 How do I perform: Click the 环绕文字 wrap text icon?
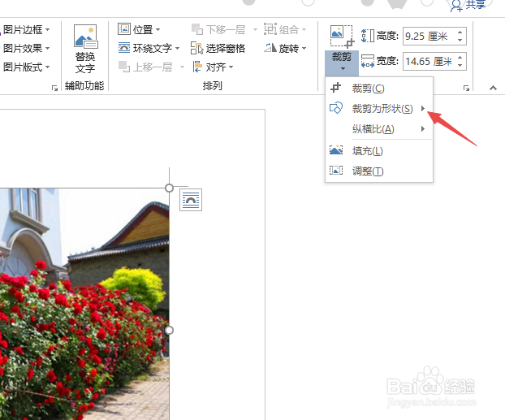click(124, 48)
